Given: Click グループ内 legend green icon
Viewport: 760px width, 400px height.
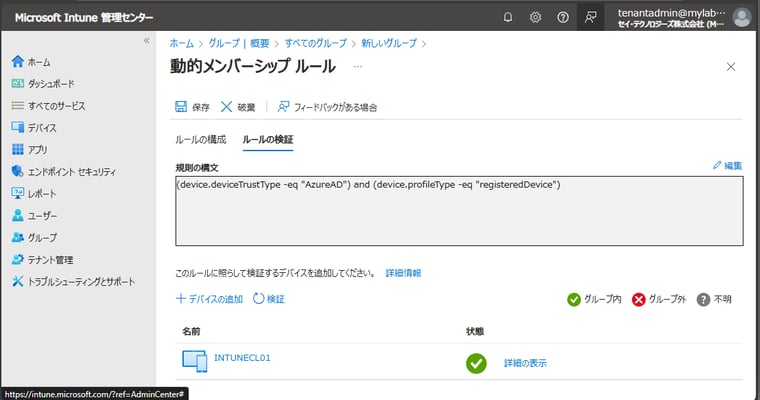Looking at the screenshot, I should click(574, 300).
